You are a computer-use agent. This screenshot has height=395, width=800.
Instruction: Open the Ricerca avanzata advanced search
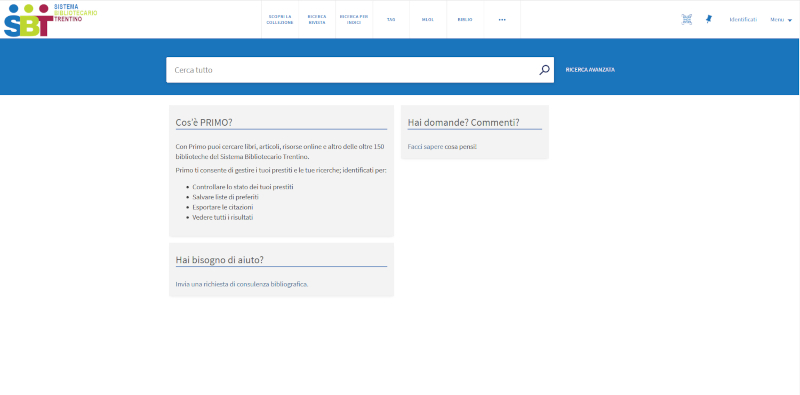tap(590, 70)
